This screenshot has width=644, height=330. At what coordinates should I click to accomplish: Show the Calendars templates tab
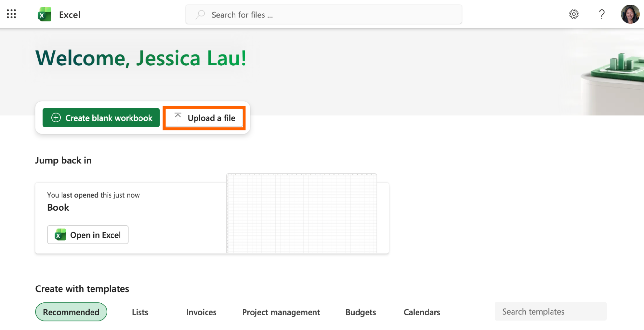pos(422,312)
